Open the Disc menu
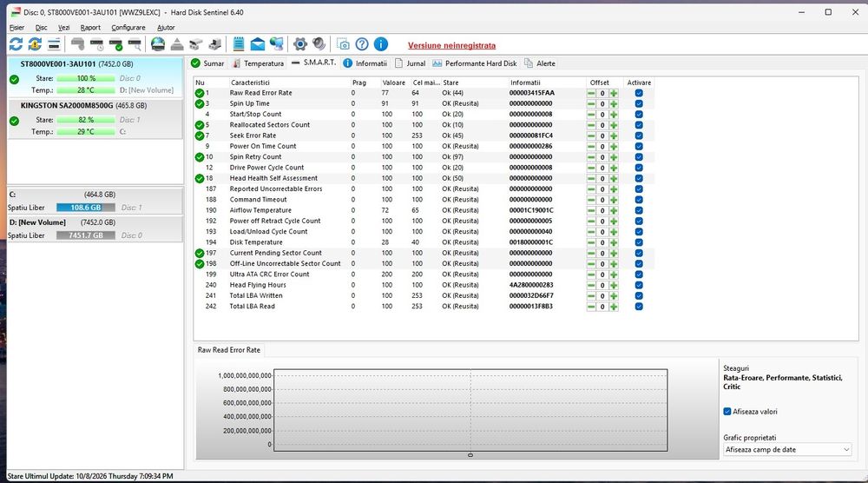Screen dimensions: 868x483 pos(42,27)
